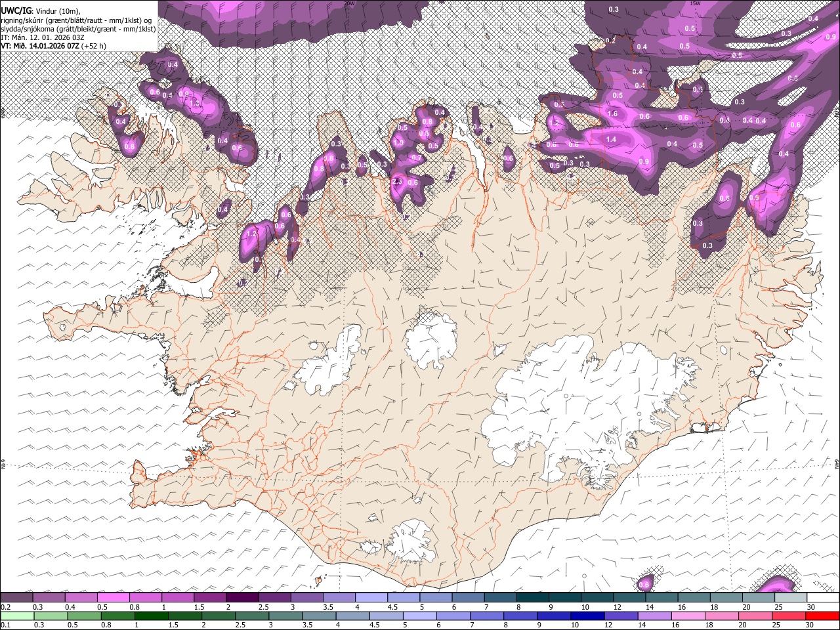Select red lower legend swatch between 25 and 30

[x=789, y=616]
